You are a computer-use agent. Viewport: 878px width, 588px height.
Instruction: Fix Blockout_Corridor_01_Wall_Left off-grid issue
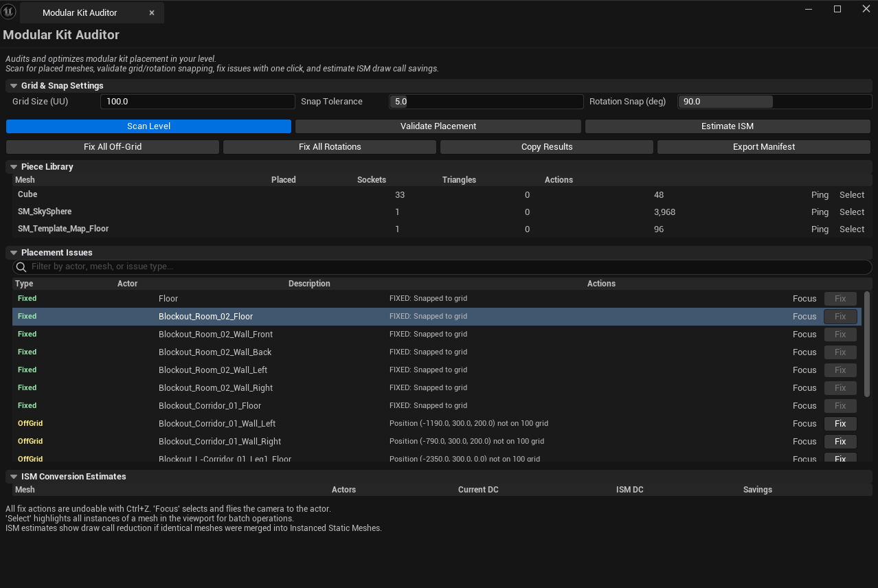click(x=840, y=424)
